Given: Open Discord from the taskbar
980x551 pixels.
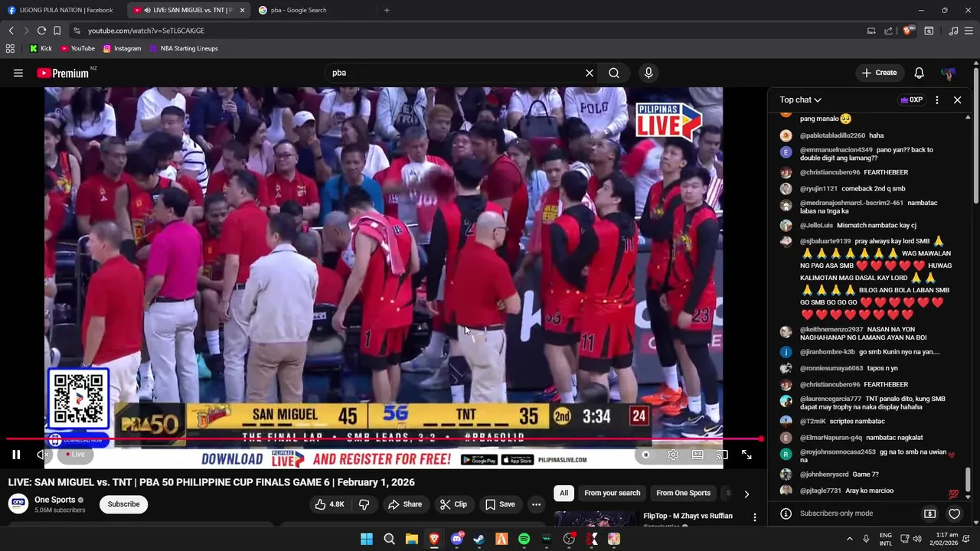Looking at the screenshot, I should [x=456, y=539].
